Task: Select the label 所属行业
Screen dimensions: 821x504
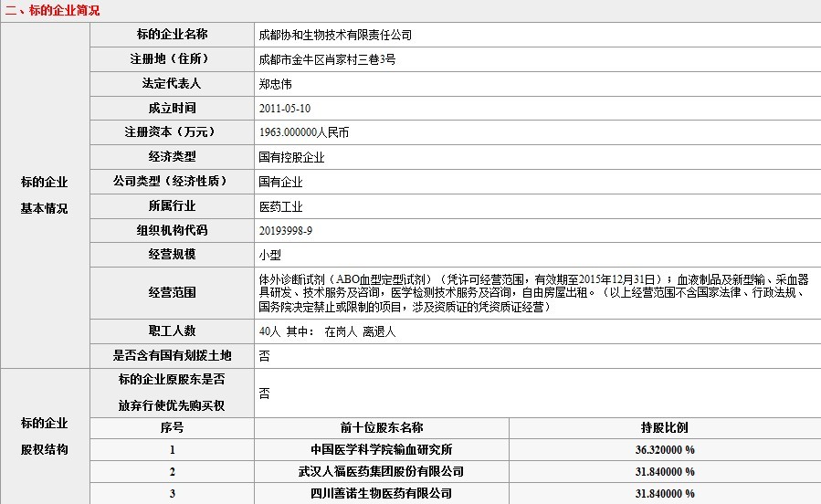Action: tap(172, 205)
